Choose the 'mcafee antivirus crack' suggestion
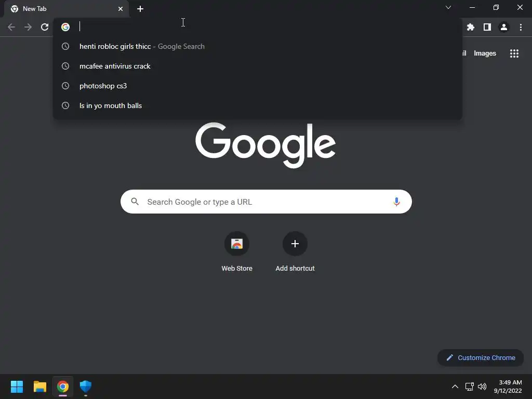Screen dimensions: 532x399 point(258,66)
